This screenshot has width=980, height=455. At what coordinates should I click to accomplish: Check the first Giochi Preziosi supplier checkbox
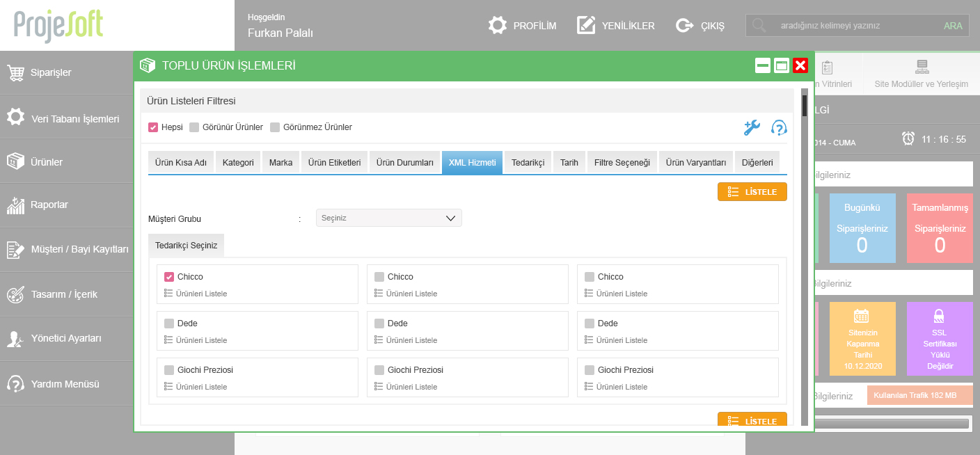(168, 370)
